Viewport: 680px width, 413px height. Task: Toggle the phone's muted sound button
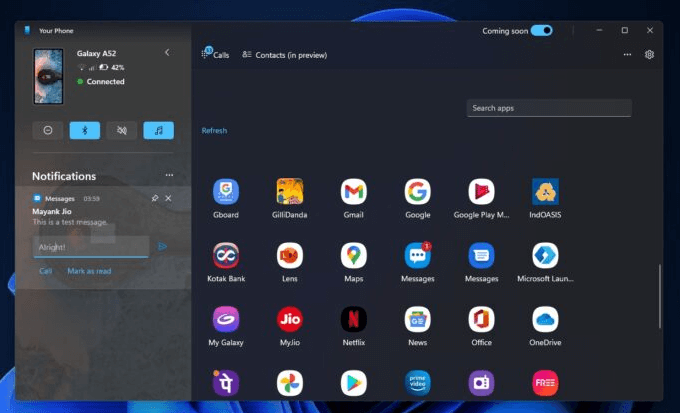click(x=121, y=130)
